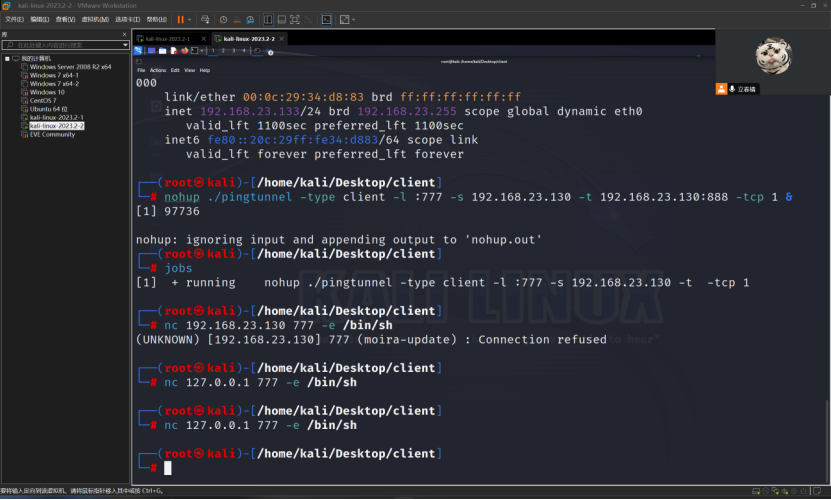The height and width of the screenshot is (500, 831).
Task: Click the revert to snapshot icon
Action: click(237, 20)
